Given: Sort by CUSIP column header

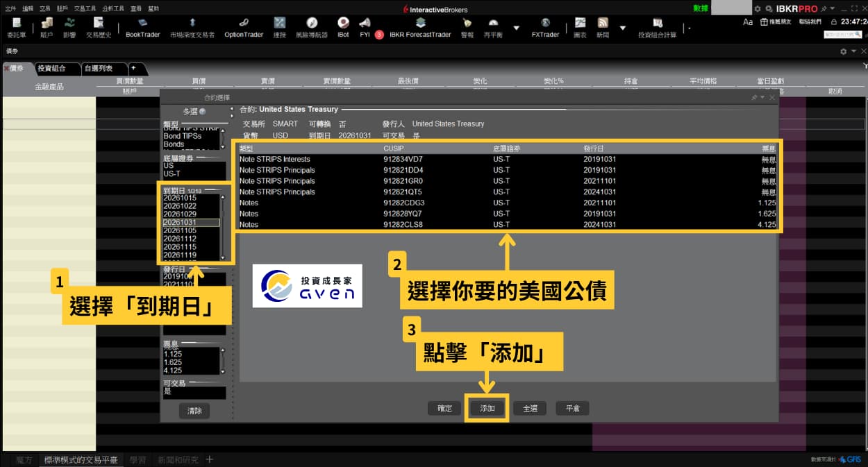Looking at the screenshot, I should [x=393, y=148].
